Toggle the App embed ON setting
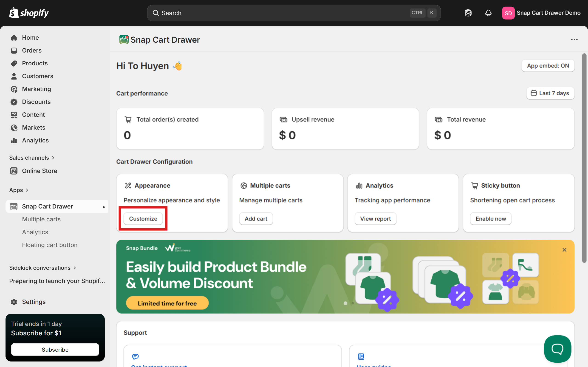 pyautogui.click(x=548, y=66)
